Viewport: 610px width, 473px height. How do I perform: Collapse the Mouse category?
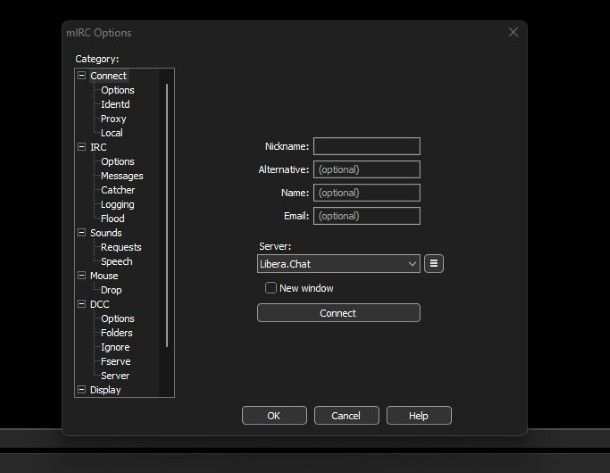(x=81, y=275)
